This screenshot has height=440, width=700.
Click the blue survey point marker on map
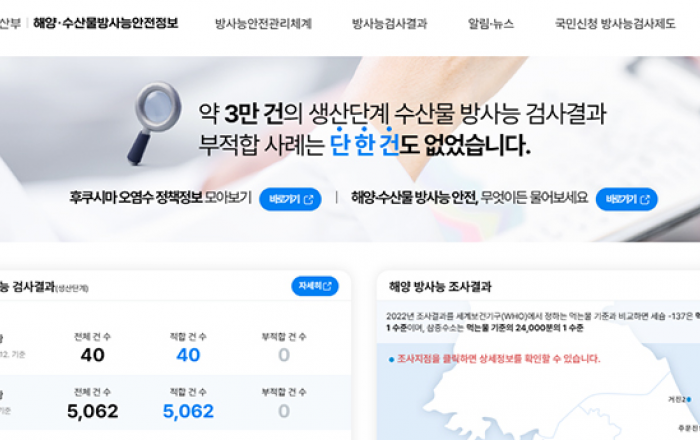(x=689, y=399)
